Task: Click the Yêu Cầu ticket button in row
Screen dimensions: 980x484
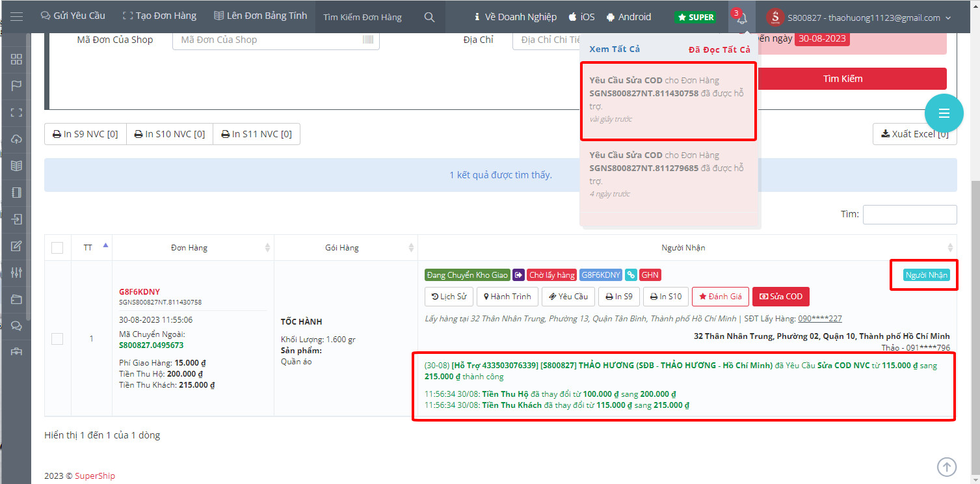Action: click(x=568, y=297)
